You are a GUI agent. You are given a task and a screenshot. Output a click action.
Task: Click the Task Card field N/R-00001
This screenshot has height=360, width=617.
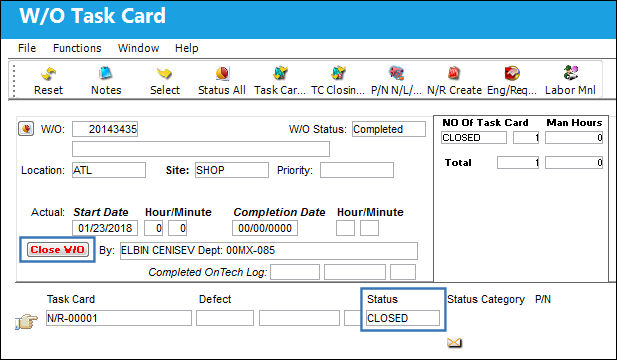[119, 318]
